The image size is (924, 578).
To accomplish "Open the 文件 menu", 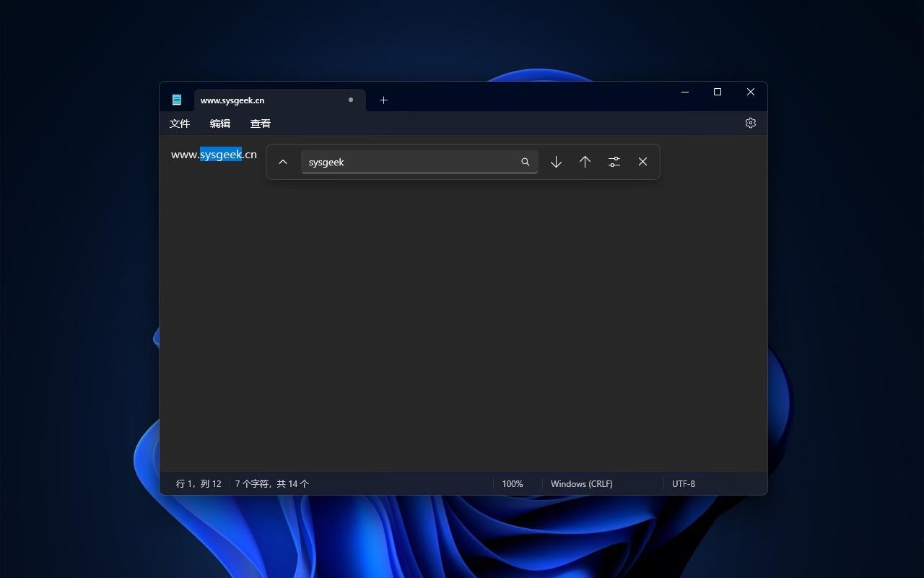I will point(180,124).
